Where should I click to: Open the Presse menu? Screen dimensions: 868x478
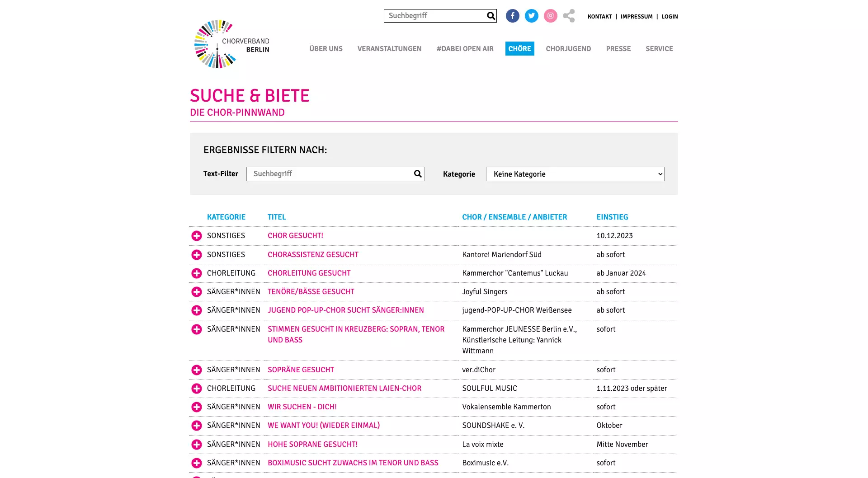point(618,49)
